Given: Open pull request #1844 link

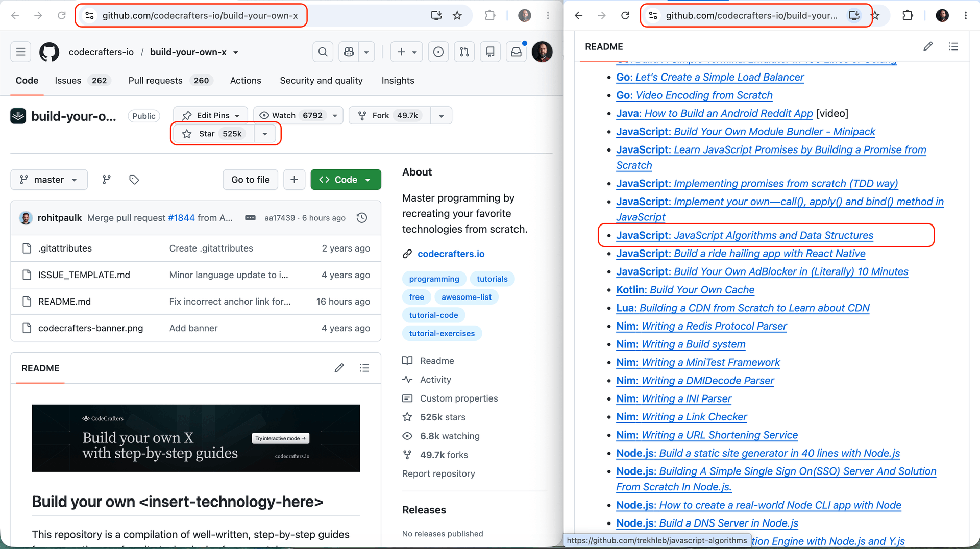Looking at the screenshot, I should (181, 218).
